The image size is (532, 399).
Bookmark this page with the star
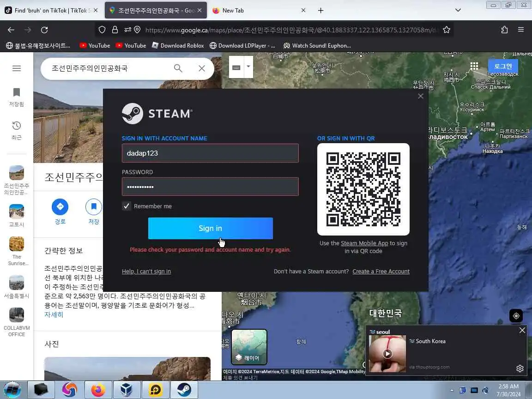coord(447,30)
